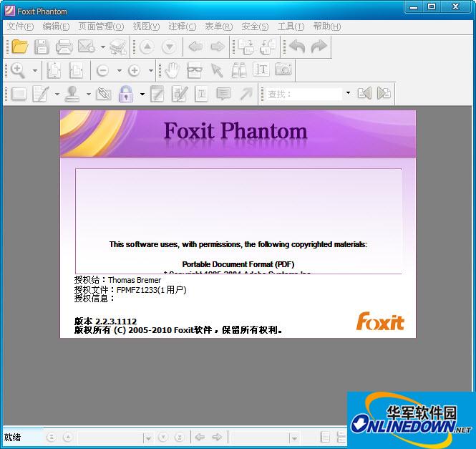Click the Find Previous icon
476x449 pixels.
(x=364, y=94)
